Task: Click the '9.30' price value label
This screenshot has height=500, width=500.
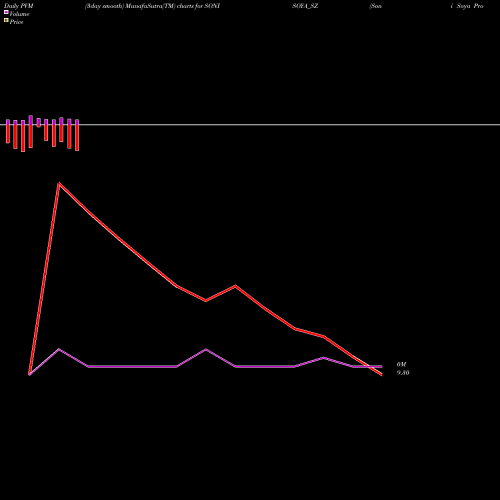Action: [403, 373]
